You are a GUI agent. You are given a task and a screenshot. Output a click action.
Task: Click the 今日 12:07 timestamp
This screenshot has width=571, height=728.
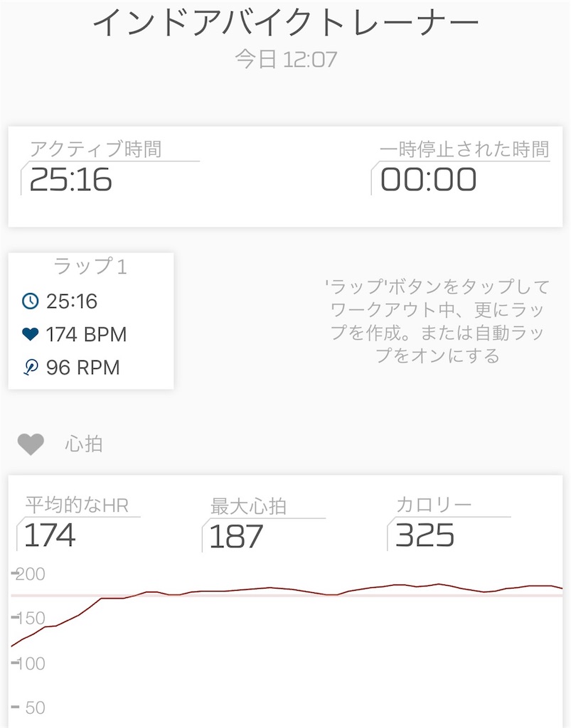click(286, 60)
